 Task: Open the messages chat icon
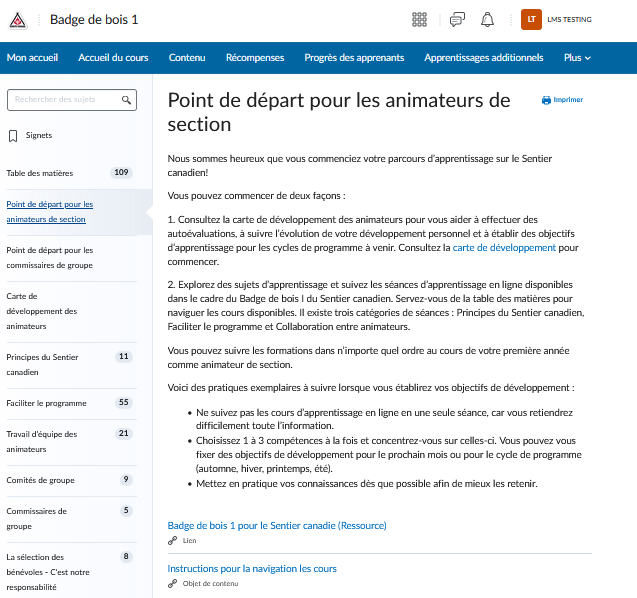pyautogui.click(x=457, y=20)
